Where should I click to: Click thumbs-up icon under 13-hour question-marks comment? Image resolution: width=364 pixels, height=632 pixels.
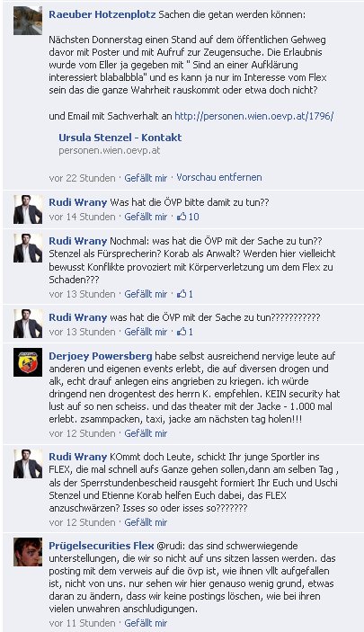coord(182,332)
